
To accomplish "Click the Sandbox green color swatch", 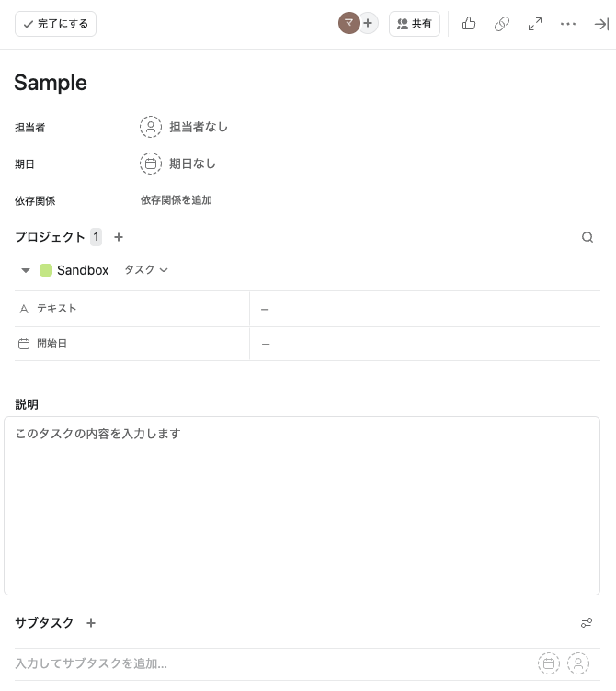I will click(x=46, y=270).
